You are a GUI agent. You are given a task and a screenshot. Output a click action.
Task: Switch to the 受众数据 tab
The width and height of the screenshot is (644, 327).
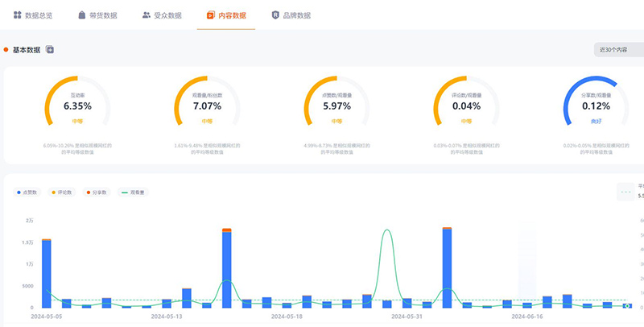pyautogui.click(x=161, y=15)
